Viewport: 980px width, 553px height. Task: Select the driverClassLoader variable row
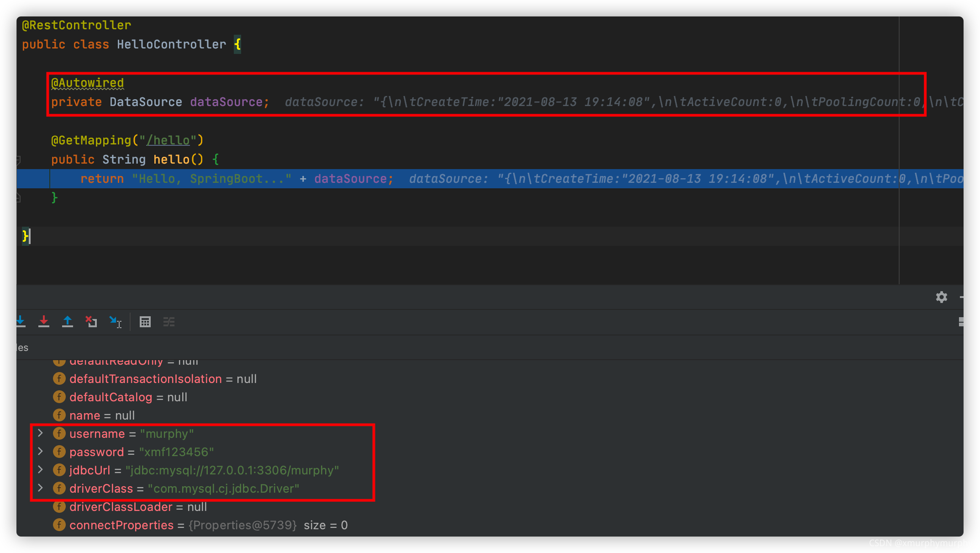(x=121, y=507)
